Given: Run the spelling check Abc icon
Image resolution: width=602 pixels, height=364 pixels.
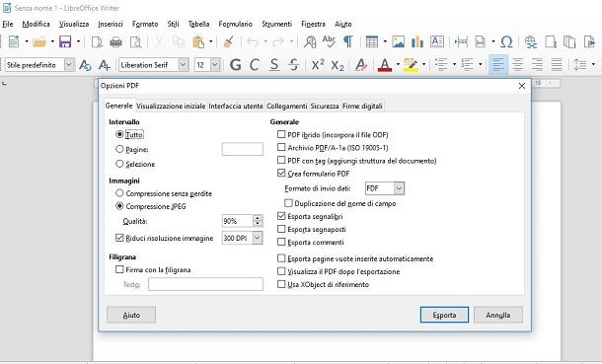Looking at the screenshot, I should [x=329, y=41].
